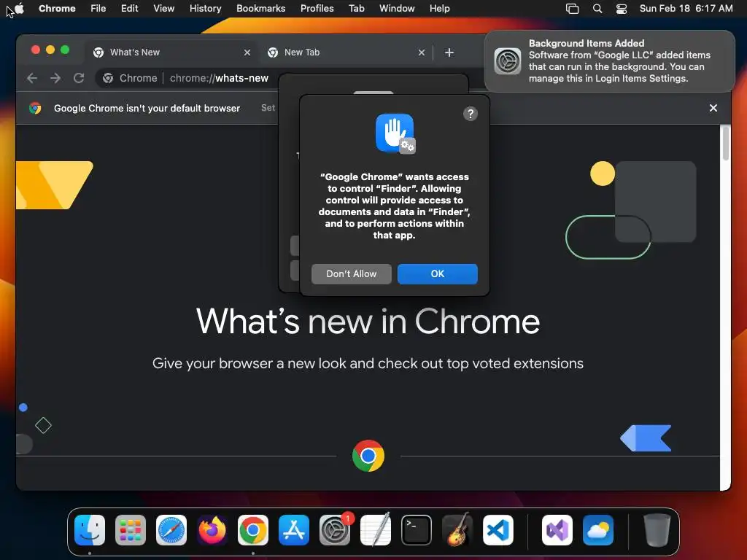Screen dimensions: 747x560
Task: Open the History menu
Action: (205, 9)
